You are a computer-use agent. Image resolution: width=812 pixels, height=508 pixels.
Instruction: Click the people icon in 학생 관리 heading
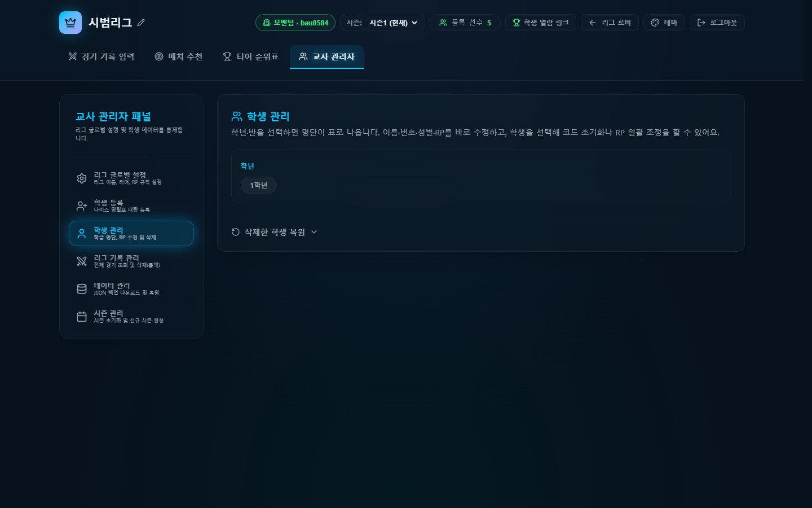tap(237, 116)
